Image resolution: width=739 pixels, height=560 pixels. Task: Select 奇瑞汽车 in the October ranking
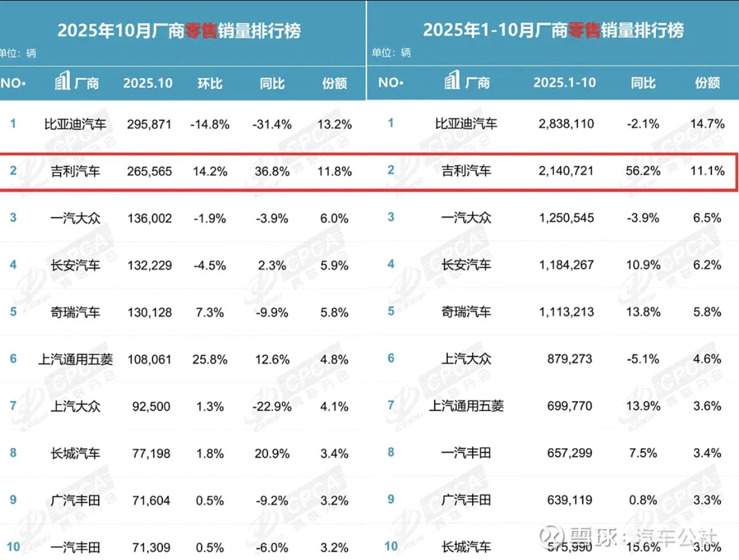click(x=76, y=312)
